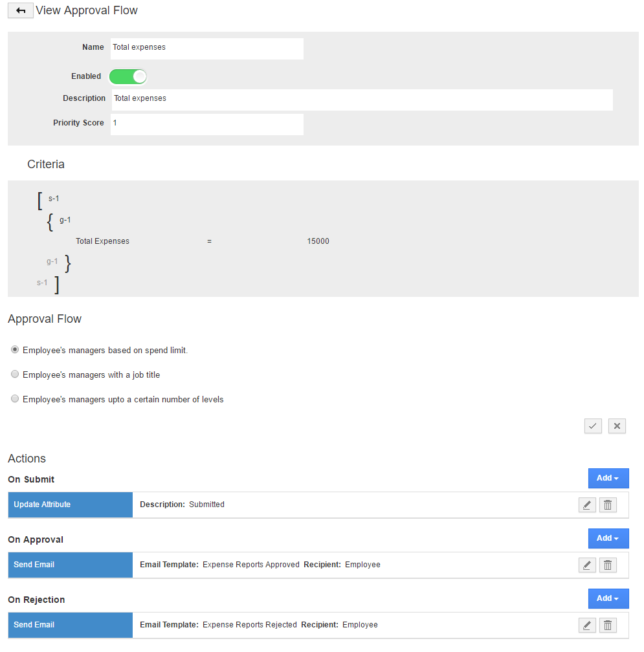This screenshot has width=644, height=652.
Task: Delete the Update Attribute action
Action: click(x=608, y=505)
